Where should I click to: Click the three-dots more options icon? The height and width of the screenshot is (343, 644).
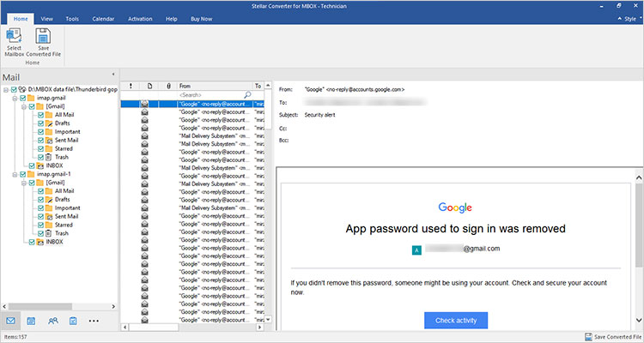click(94, 321)
